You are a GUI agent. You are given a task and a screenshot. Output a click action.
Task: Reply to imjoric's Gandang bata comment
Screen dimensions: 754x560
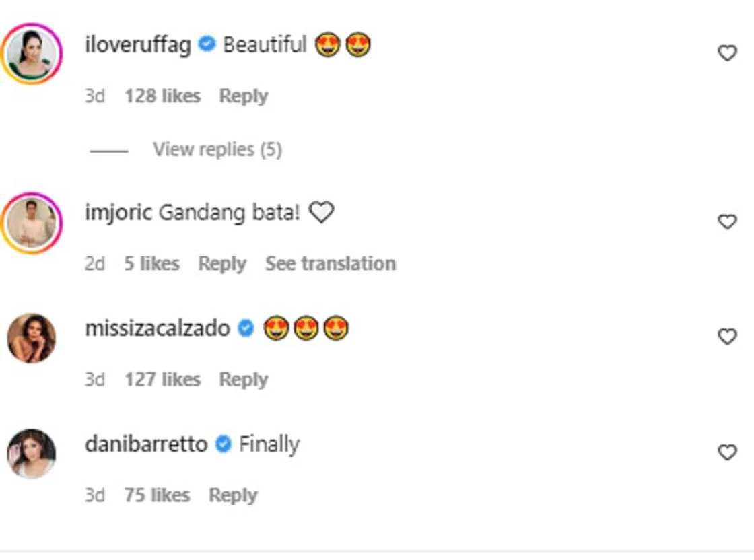[222, 263]
